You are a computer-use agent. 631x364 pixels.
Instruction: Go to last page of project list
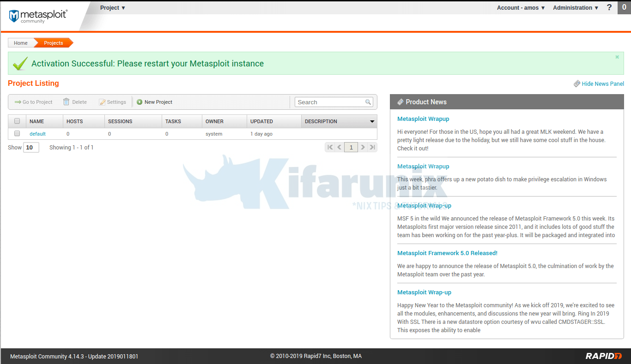click(372, 147)
